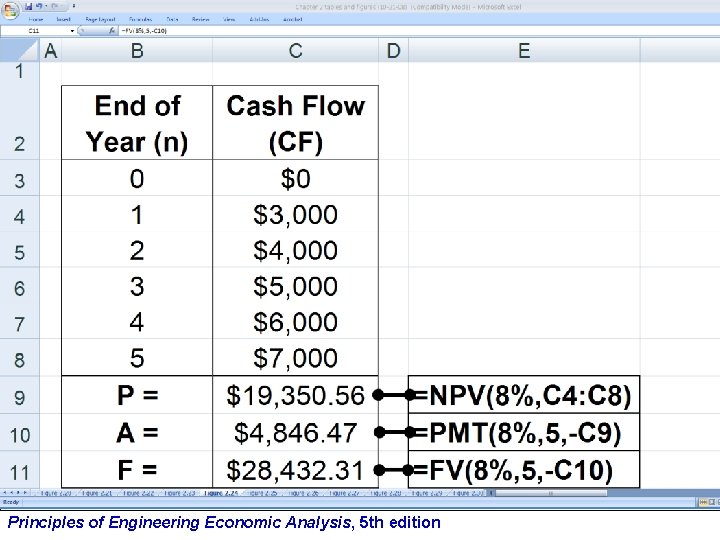
Task: Select row 10 header
Action: tap(20, 433)
